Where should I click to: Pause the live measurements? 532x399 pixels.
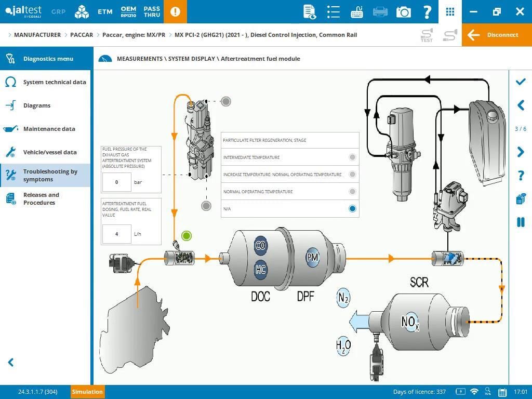[x=521, y=222]
